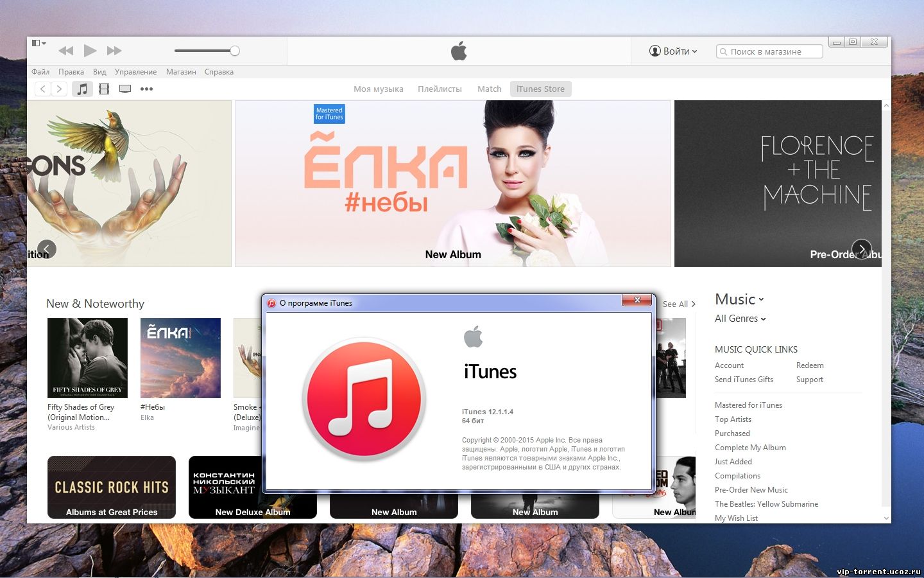Open the Файл menu
The height and width of the screenshot is (578, 924).
tap(40, 72)
